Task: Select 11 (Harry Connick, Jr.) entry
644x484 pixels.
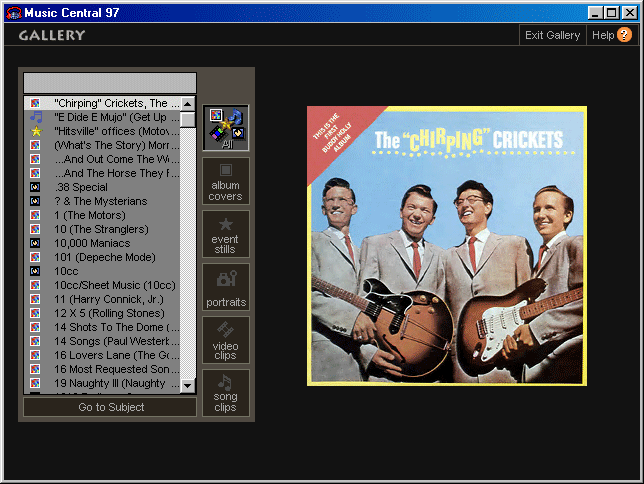Action: click(x=102, y=299)
